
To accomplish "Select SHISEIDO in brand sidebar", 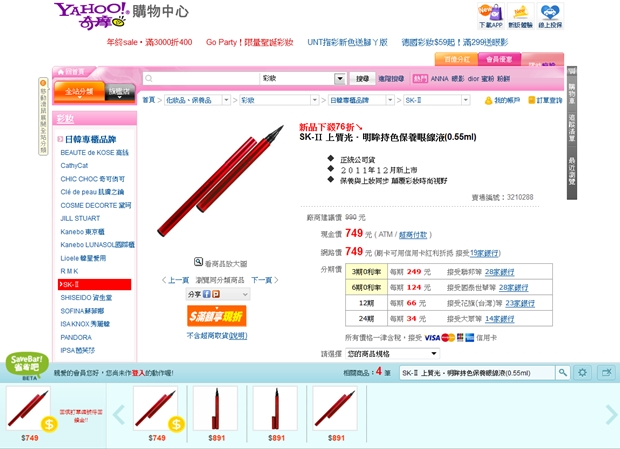I will pos(86,298).
